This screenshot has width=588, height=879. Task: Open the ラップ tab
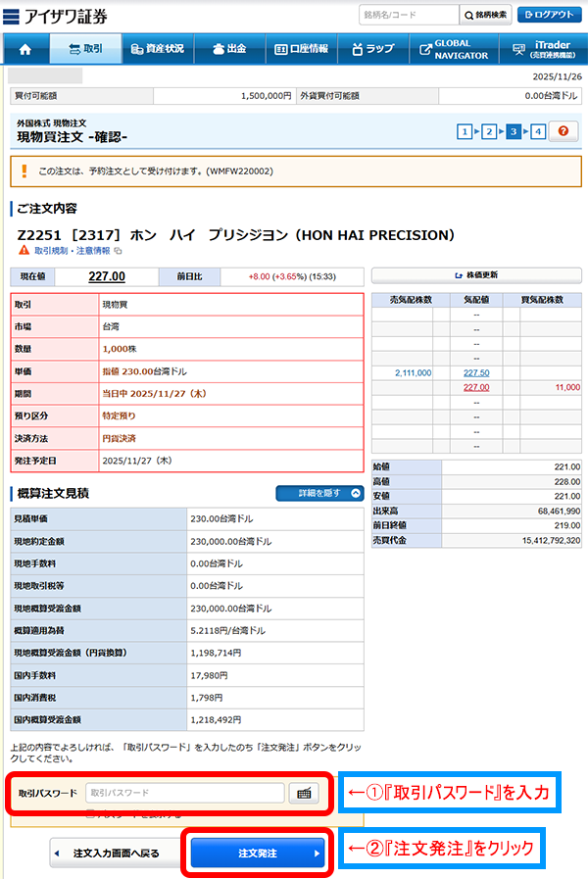[373, 49]
